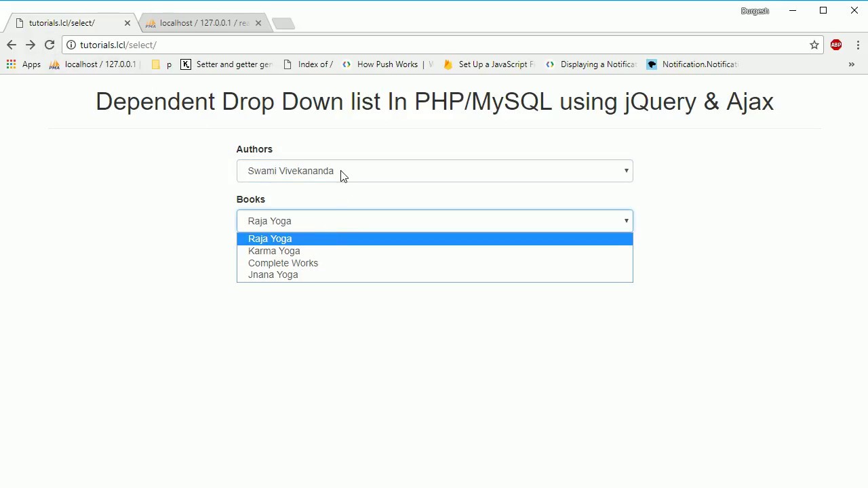Viewport: 868px width, 488px height.
Task: Click the browser back arrow
Action: click(x=12, y=45)
